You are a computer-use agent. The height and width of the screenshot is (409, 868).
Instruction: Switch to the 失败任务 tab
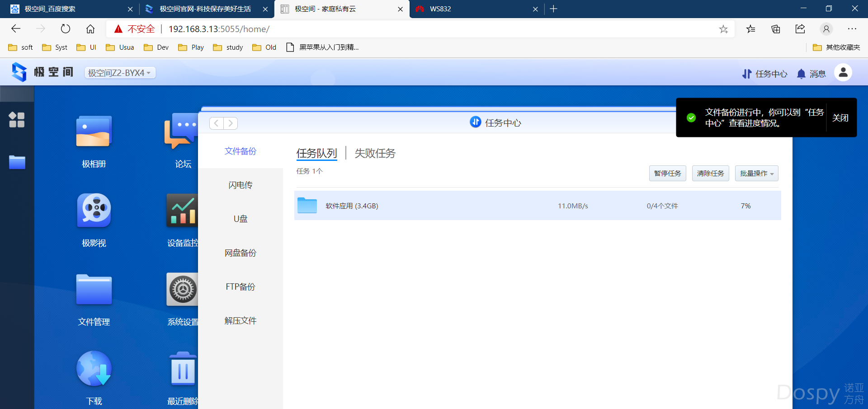(x=375, y=153)
